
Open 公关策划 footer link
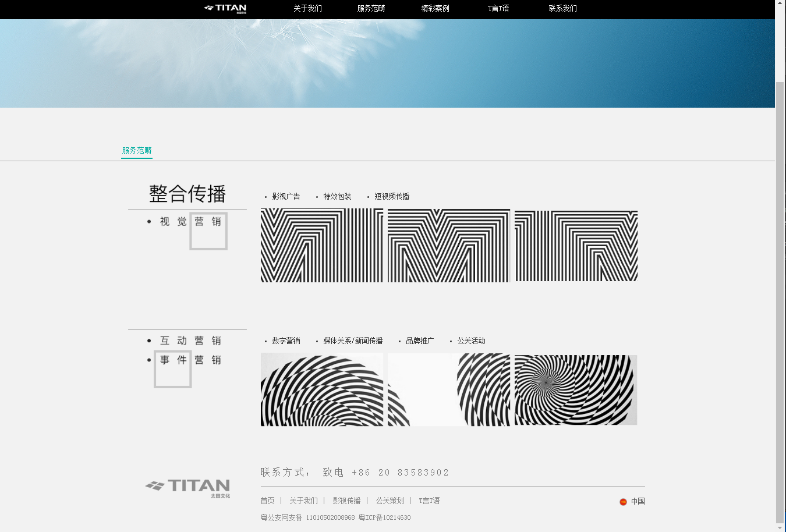pyautogui.click(x=390, y=501)
